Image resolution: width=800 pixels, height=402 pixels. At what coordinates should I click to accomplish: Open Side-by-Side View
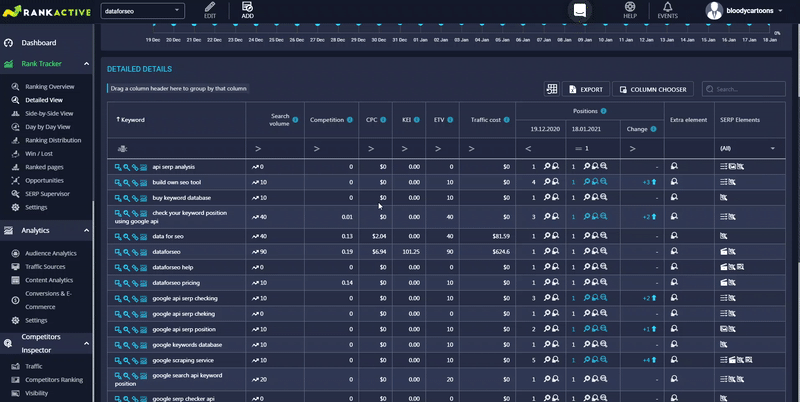(49, 113)
